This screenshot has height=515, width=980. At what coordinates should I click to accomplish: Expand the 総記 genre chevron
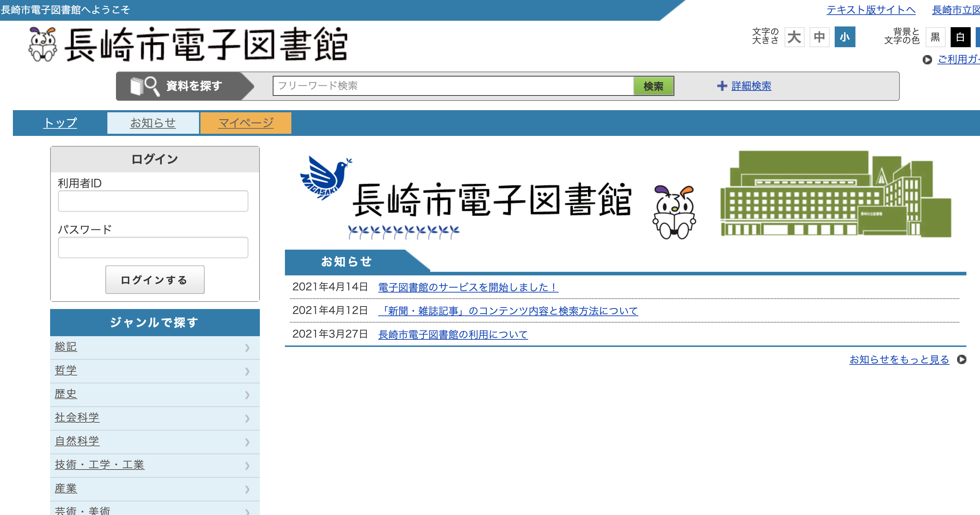(247, 347)
